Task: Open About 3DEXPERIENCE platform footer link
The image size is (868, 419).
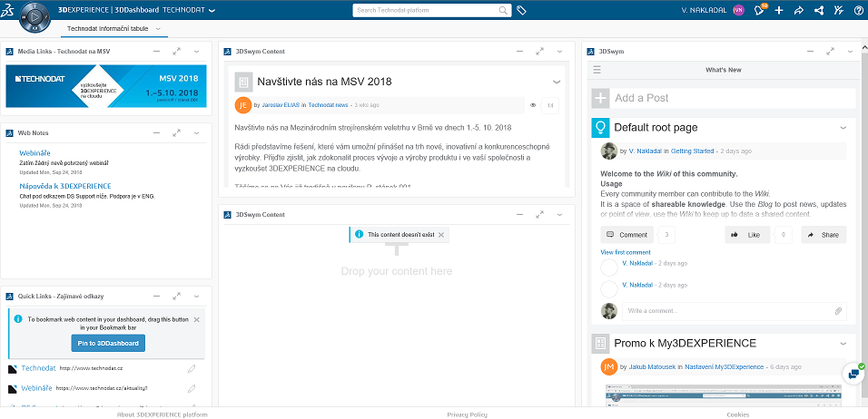Action: point(163,414)
